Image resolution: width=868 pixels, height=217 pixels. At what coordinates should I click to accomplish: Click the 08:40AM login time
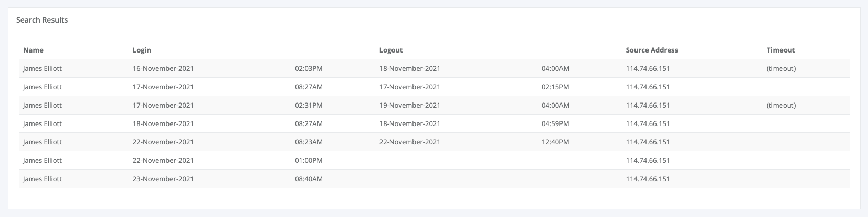[x=309, y=179]
